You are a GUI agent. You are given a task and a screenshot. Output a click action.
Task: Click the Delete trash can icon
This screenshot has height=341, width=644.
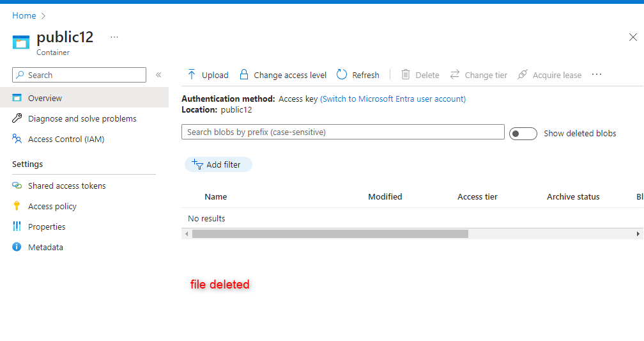click(x=405, y=74)
